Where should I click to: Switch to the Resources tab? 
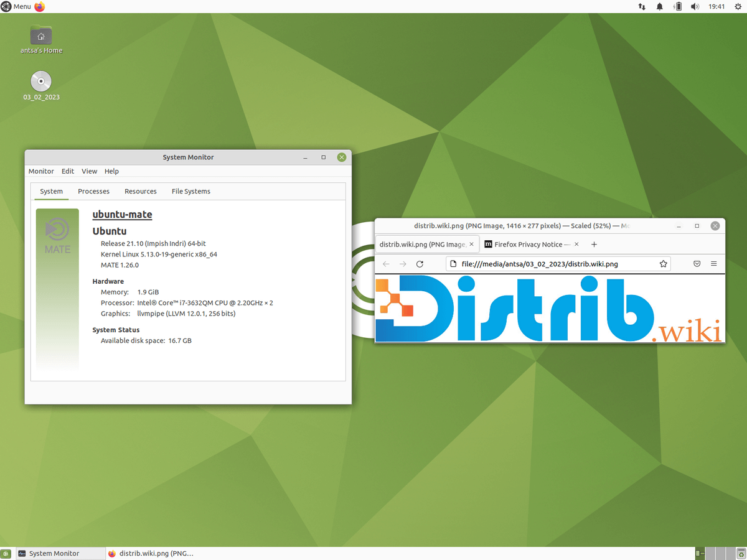(141, 192)
